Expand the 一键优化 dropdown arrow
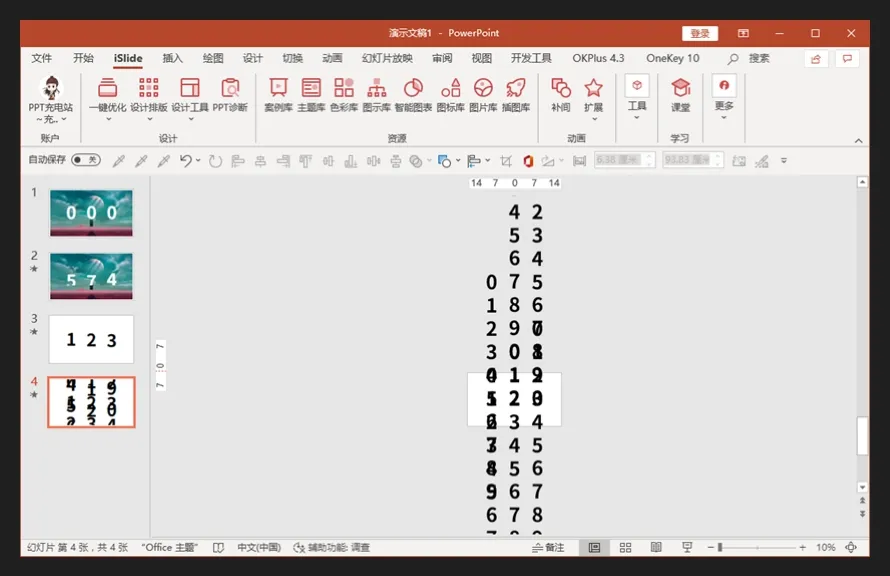This screenshot has width=890, height=576. (108, 119)
